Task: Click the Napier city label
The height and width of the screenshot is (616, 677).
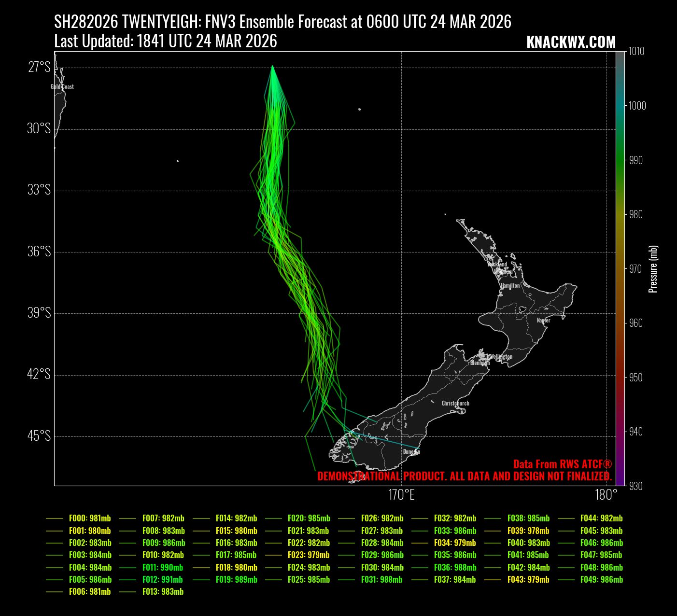Action: (543, 320)
